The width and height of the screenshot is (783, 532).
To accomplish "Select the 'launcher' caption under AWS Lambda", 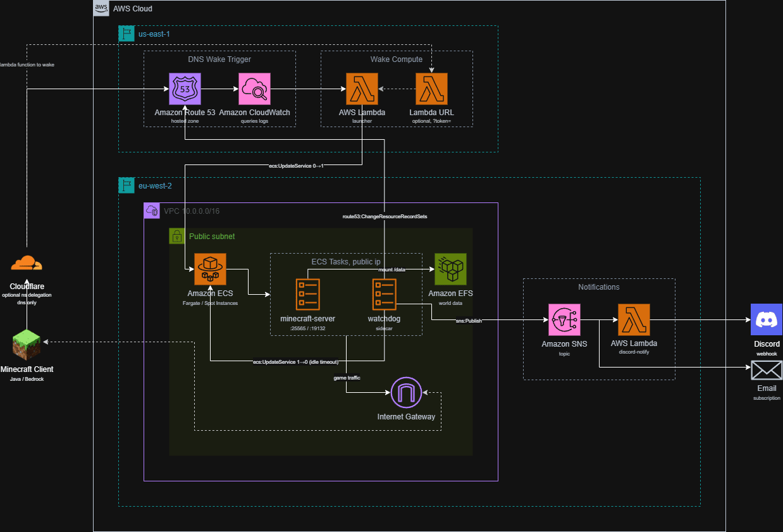I will [362, 120].
